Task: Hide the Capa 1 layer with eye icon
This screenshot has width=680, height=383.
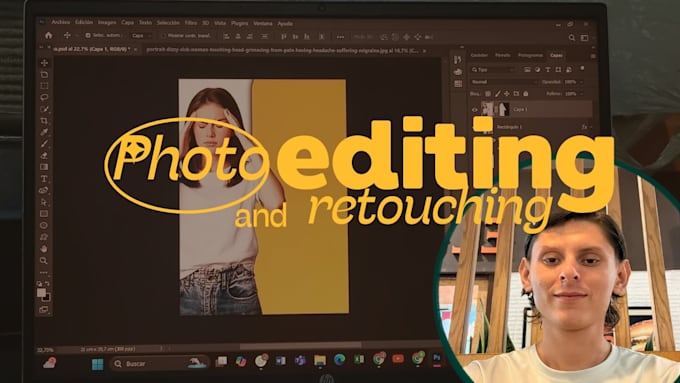Action: [x=474, y=110]
